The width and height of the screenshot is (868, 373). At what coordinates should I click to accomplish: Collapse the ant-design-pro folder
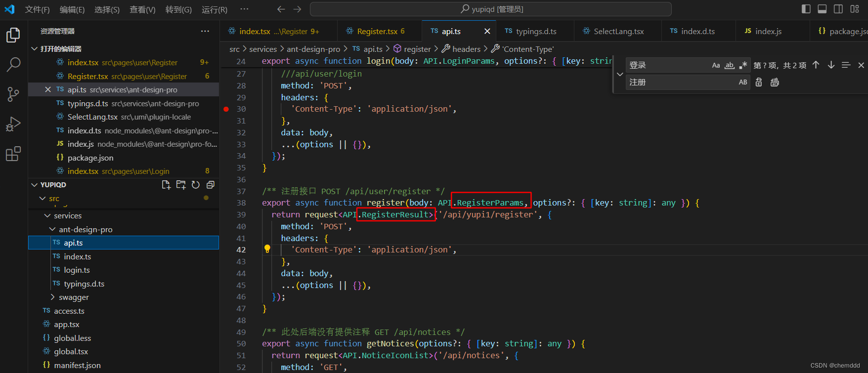[52, 229]
